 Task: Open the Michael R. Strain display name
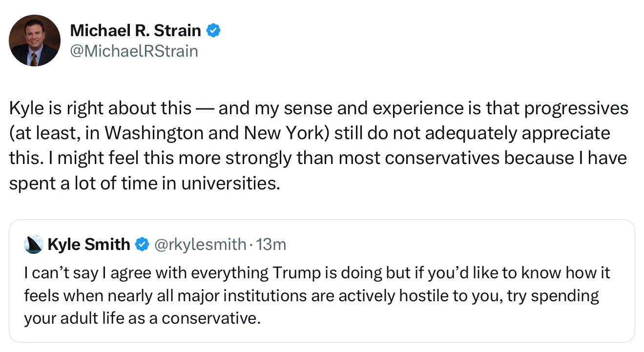point(135,31)
